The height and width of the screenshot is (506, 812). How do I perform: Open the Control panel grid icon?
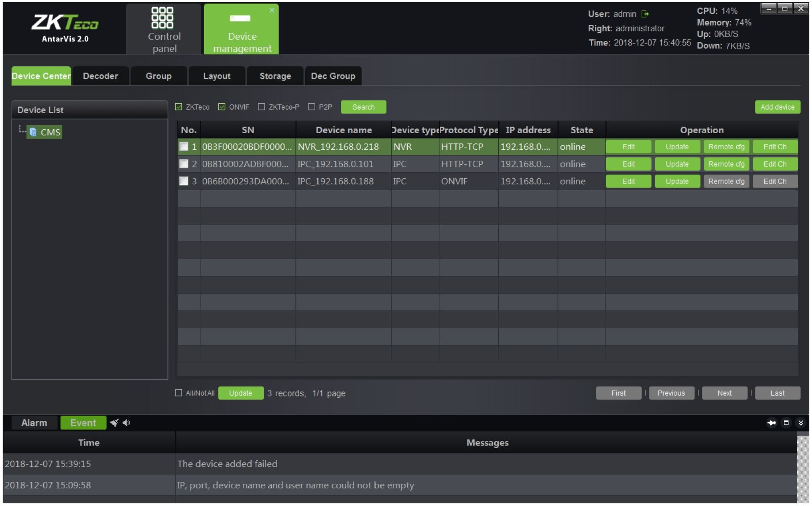click(162, 18)
